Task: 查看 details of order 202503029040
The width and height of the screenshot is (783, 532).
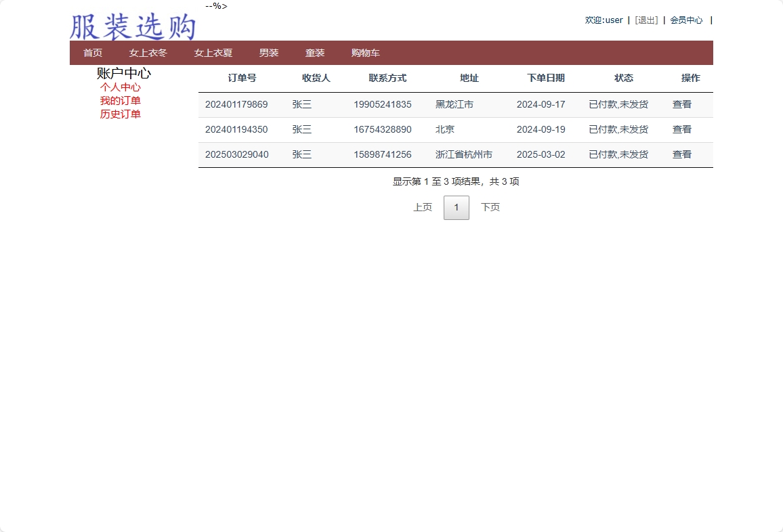Action: pos(681,154)
